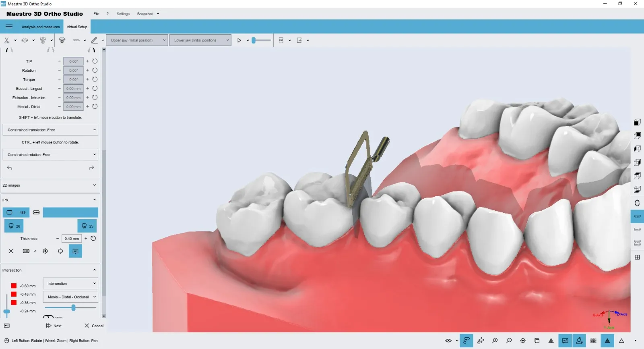The width and height of the screenshot is (644, 349).
Task: Toggle the solid triangle shading mode
Action: click(607, 341)
